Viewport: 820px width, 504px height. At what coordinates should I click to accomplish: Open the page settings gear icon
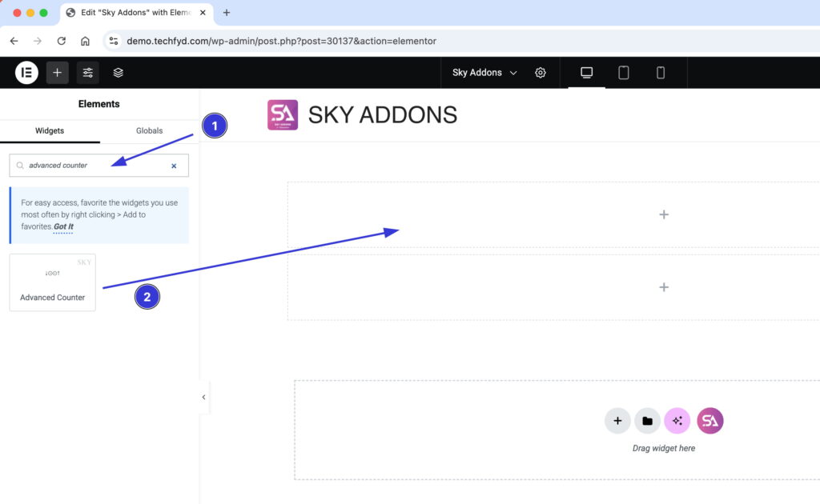click(x=541, y=73)
